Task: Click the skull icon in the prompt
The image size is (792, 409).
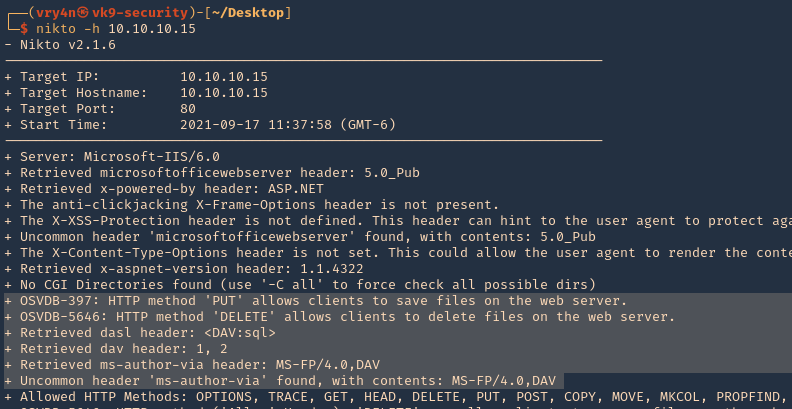Action: click(x=83, y=13)
